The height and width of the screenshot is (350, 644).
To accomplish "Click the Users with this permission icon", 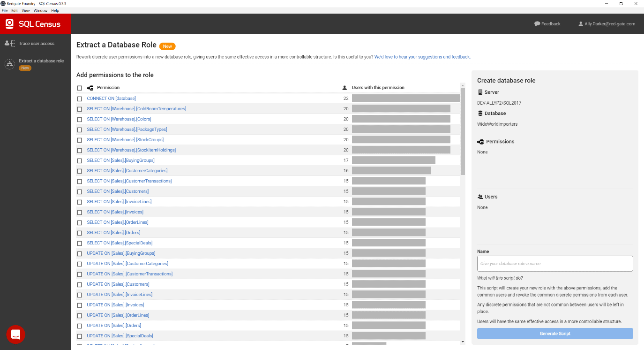I will point(345,88).
